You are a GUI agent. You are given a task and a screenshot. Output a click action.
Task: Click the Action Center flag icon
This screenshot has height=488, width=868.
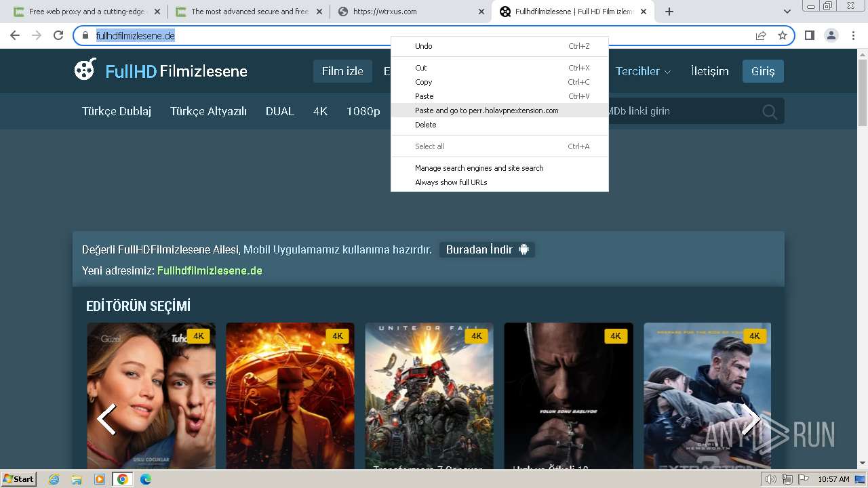[x=802, y=479]
